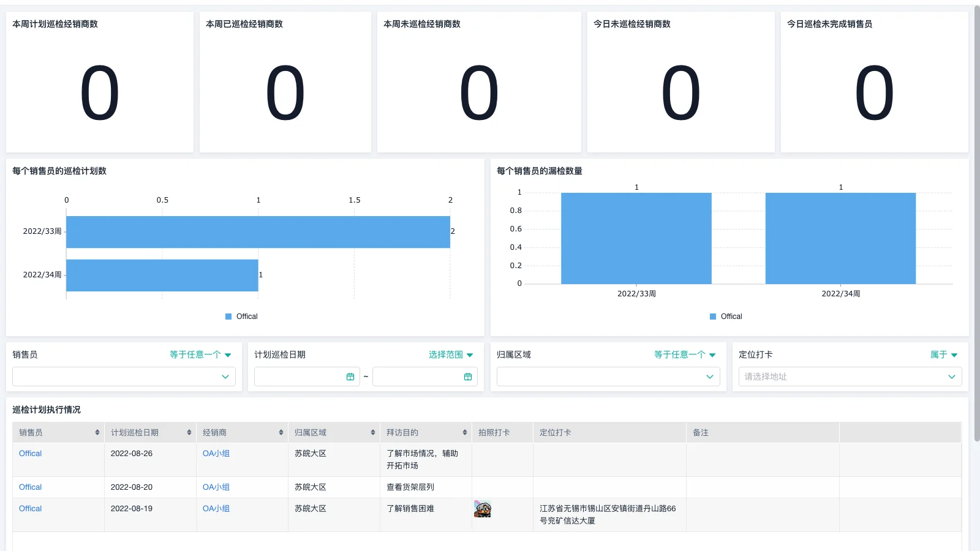Viewport: 980px width, 551px height.
Task: Open the start date calendar picker
Action: point(350,377)
